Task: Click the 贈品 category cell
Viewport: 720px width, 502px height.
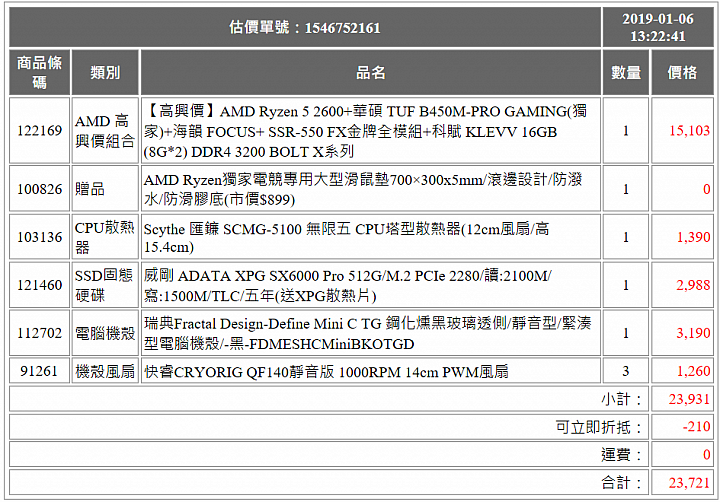Action: coord(105,189)
